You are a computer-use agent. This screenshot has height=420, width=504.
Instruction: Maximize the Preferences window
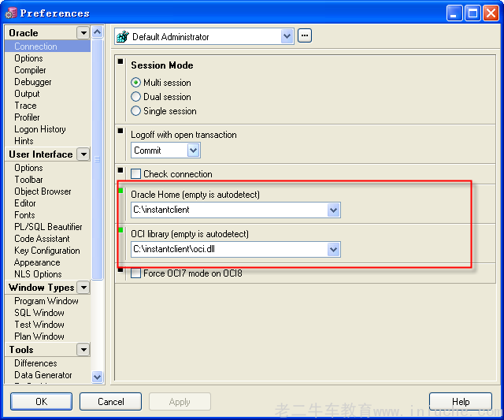(x=472, y=13)
